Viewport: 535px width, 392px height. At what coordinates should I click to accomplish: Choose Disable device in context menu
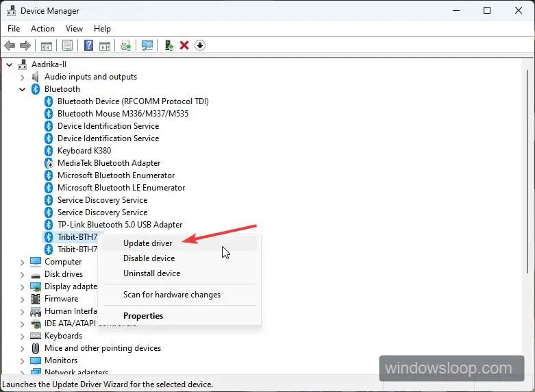[x=179, y=258]
